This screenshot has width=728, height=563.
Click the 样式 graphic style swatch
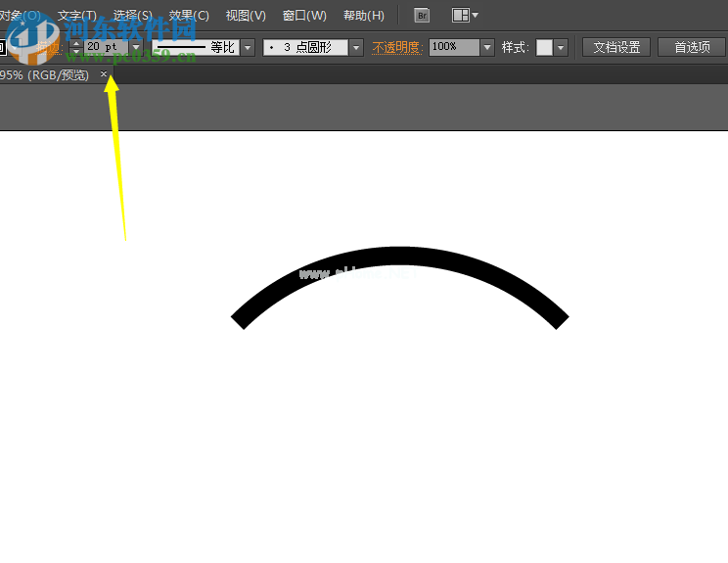coord(544,47)
